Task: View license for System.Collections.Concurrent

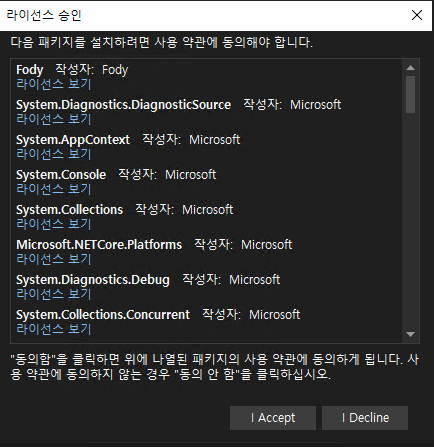Action: [54, 329]
